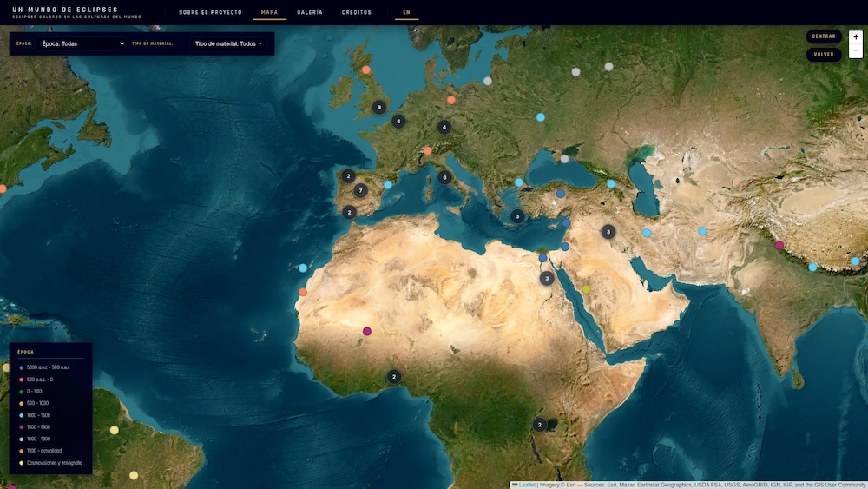This screenshot has height=489, width=868.
Task: Select the light blue marker east of Spain
Action: click(x=388, y=185)
